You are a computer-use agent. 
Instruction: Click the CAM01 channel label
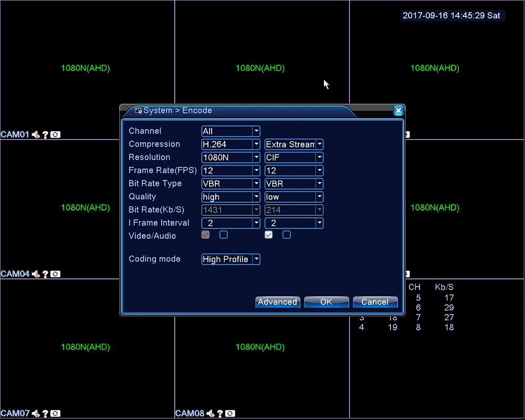(x=15, y=134)
